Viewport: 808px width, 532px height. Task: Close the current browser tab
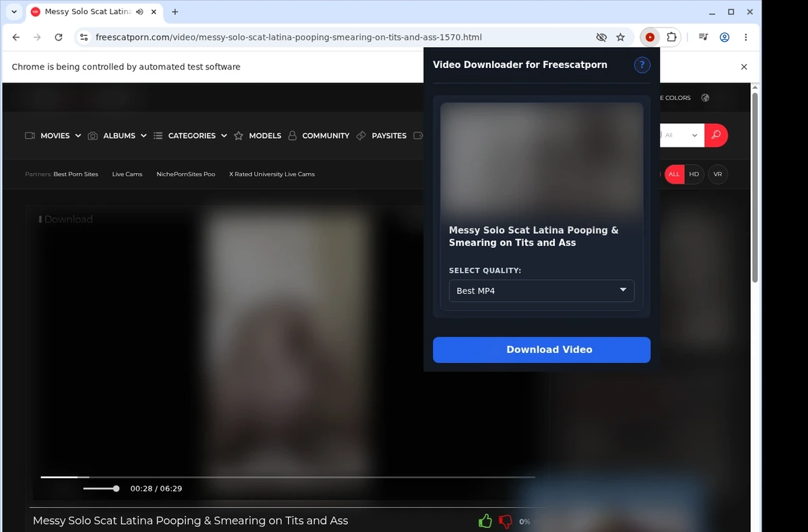point(154,11)
